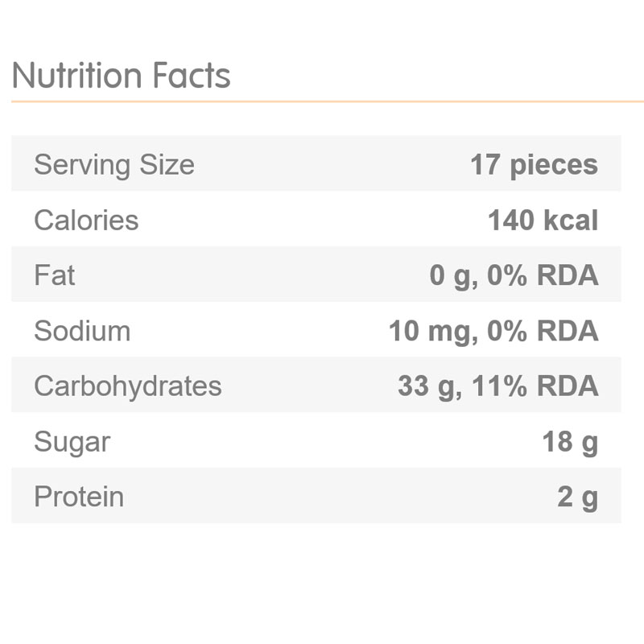
Task: Select the Calories row label
Action: tap(86, 221)
